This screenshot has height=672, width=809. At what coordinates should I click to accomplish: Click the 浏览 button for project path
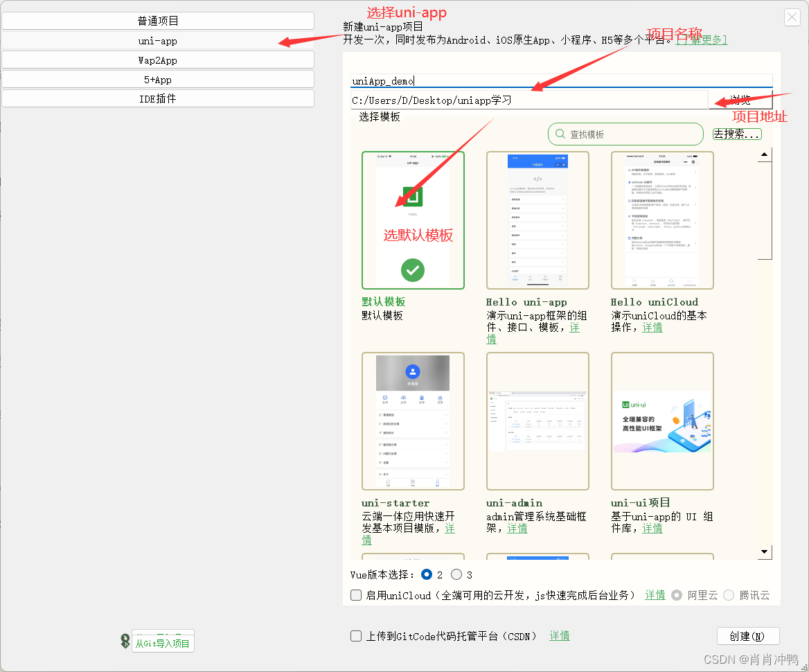coord(740,99)
